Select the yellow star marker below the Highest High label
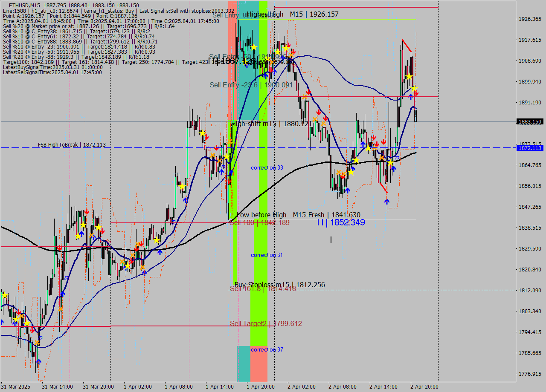546x392 pixels. tap(254, 47)
